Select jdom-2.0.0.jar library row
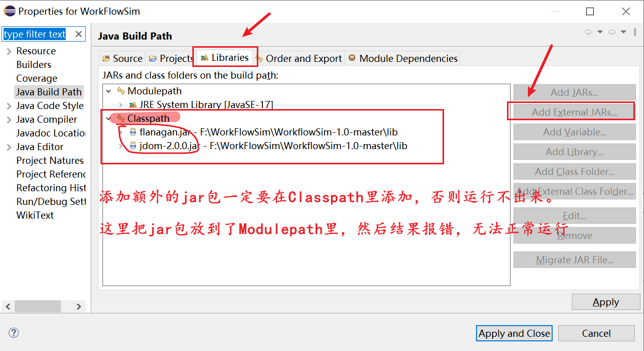Image resolution: width=644 pixels, height=351 pixels. pos(273,146)
